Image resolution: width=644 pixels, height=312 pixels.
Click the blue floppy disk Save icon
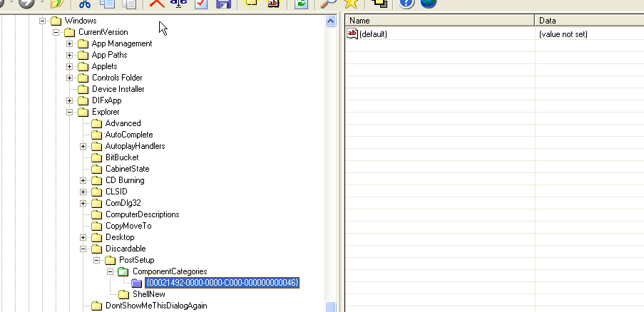(x=223, y=4)
